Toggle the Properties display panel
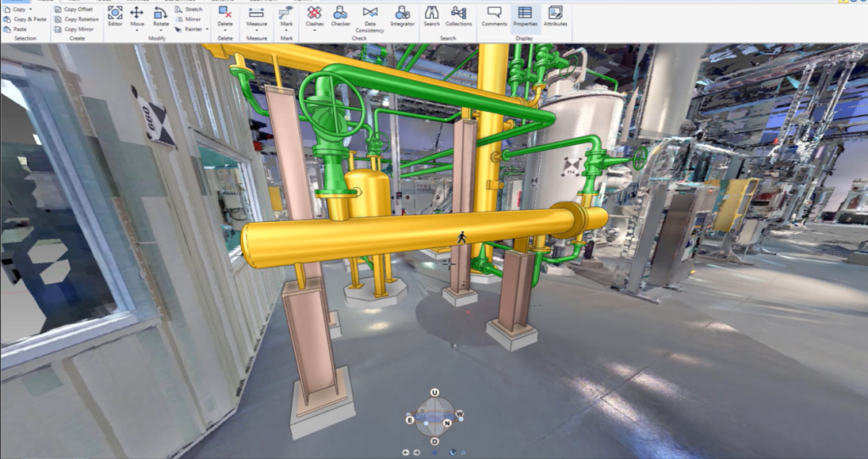The height and width of the screenshot is (459, 868). pos(525,15)
